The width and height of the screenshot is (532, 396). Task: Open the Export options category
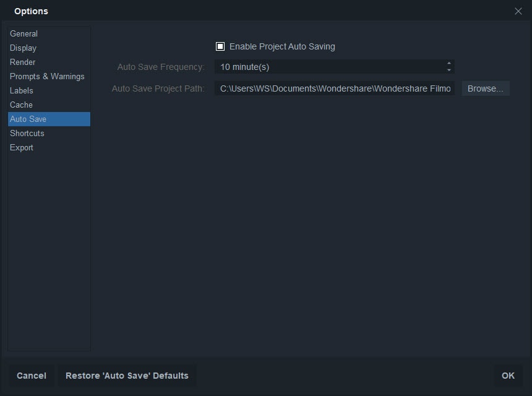[x=22, y=147]
